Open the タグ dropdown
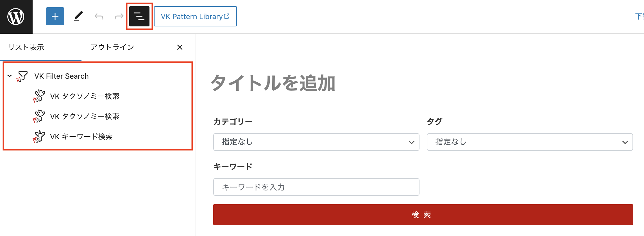Viewport: 644px width, 236px height. [530, 142]
